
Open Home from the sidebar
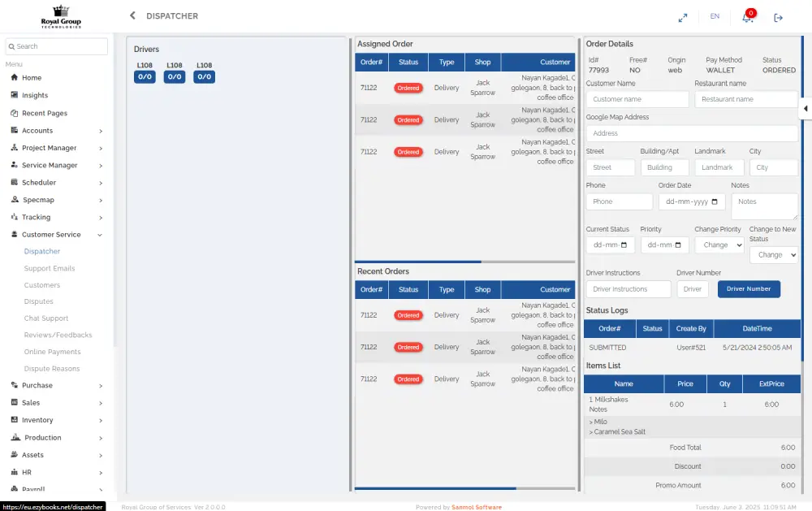32,78
